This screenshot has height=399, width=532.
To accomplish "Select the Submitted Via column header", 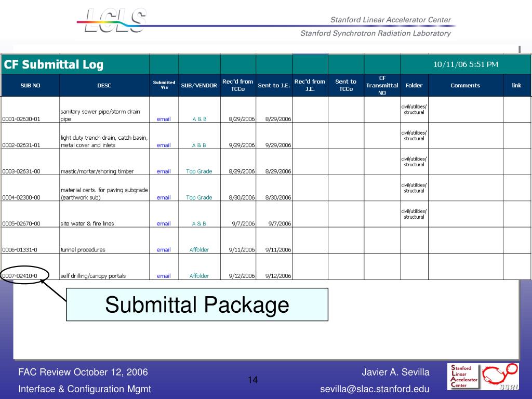I will [164, 85].
